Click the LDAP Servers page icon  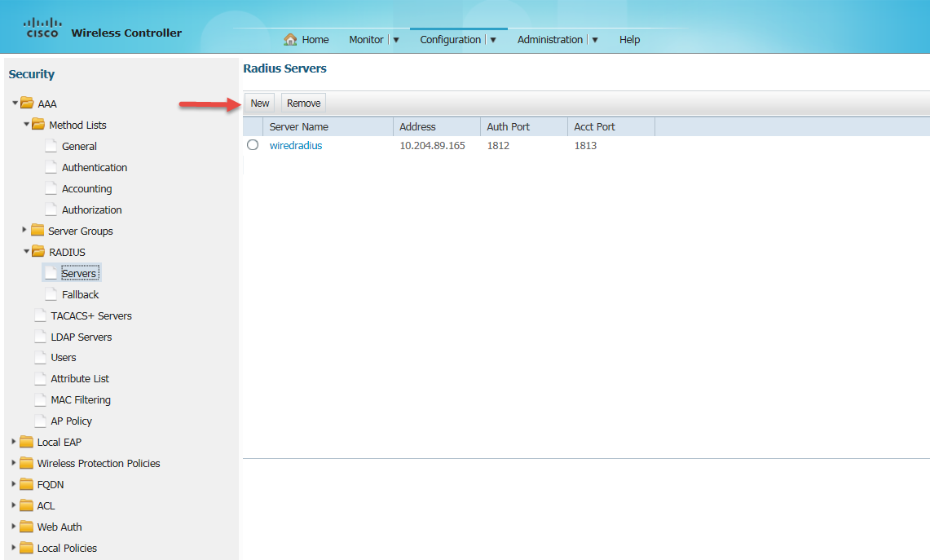(40, 337)
